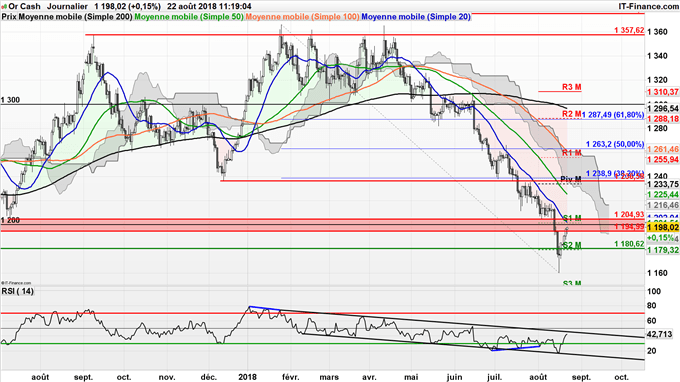This screenshot has width=680, height=382.
Task: Select the R3 M pivot resistance marker
Action: (x=572, y=87)
